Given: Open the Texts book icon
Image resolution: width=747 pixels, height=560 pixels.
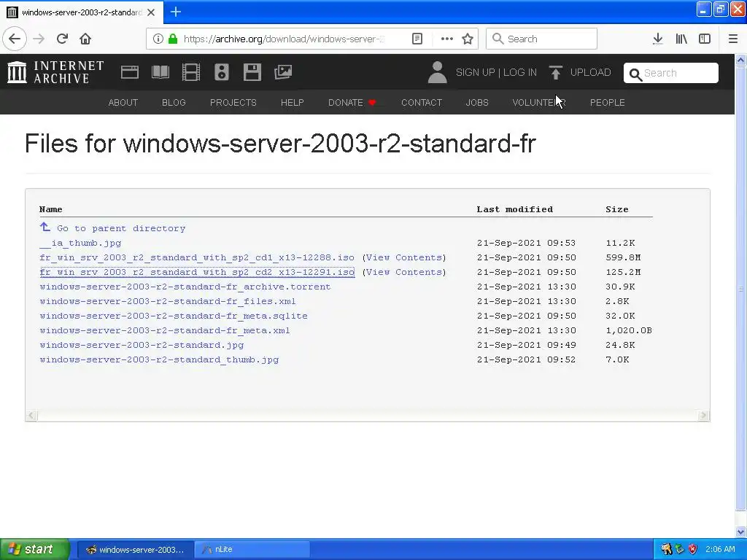Looking at the screenshot, I should 160,72.
